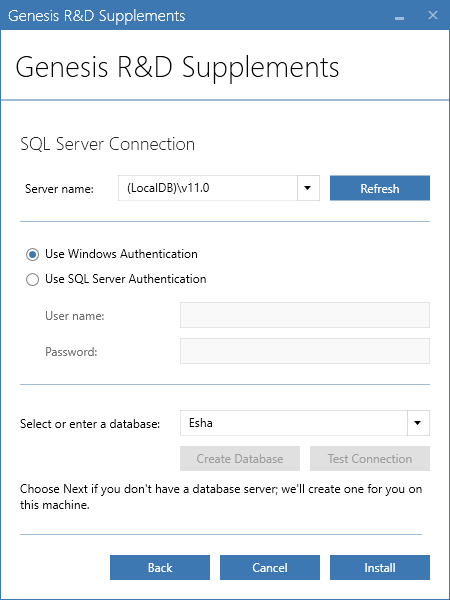Click the title bar text Genesis R&D Supplements
450x600 pixels.
[96, 16]
